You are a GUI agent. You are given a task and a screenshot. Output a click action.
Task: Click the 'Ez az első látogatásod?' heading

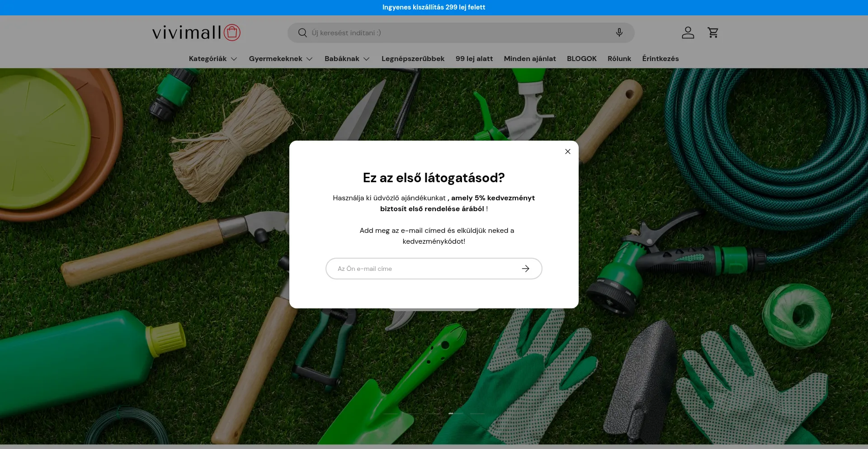pyautogui.click(x=434, y=178)
